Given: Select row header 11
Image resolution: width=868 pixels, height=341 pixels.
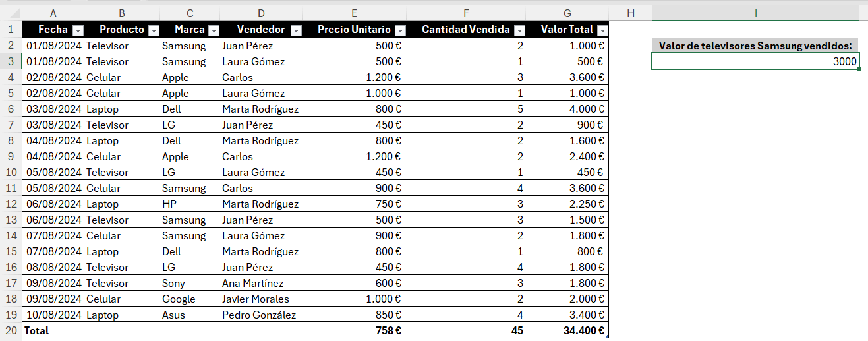Looking at the screenshot, I should tap(11, 188).
